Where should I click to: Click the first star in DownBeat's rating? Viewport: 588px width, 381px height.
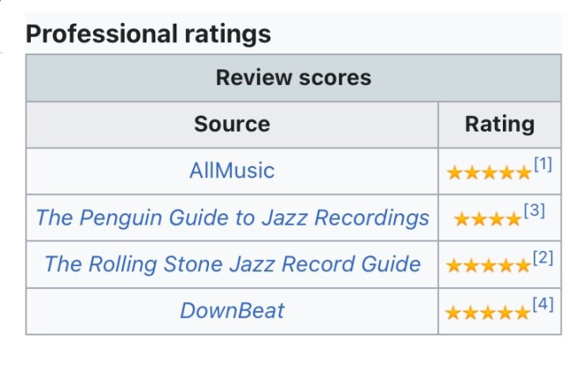(x=453, y=313)
